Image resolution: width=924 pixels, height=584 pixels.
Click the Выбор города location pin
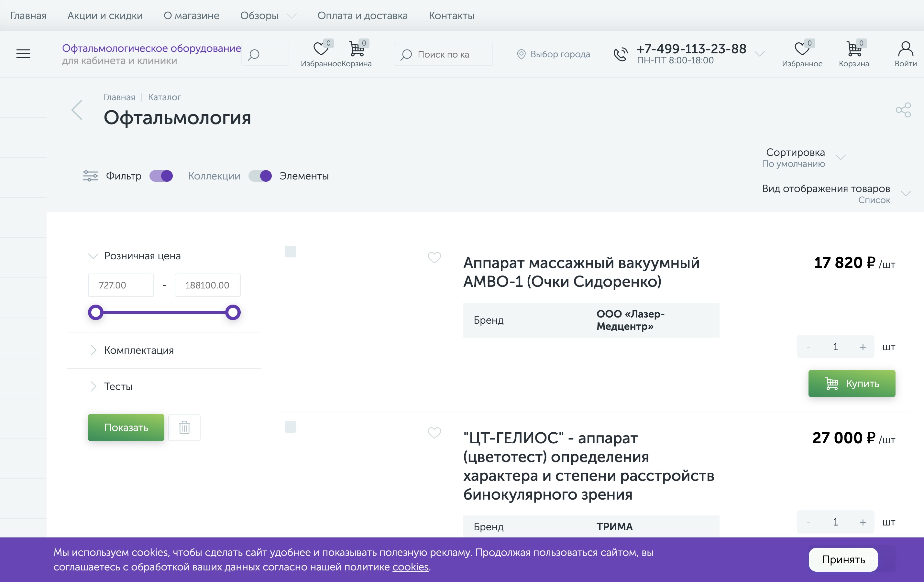coord(521,54)
